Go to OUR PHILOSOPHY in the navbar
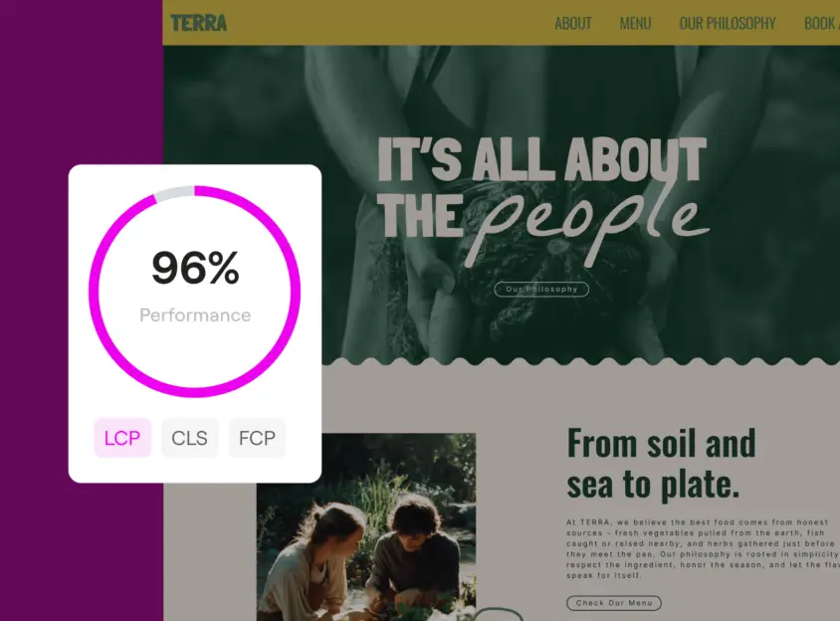Image resolution: width=840 pixels, height=621 pixels. coord(727,23)
